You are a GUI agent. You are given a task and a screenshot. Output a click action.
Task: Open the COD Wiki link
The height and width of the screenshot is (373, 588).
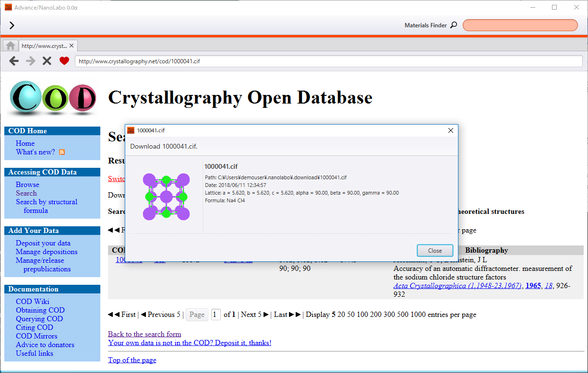[33, 302]
